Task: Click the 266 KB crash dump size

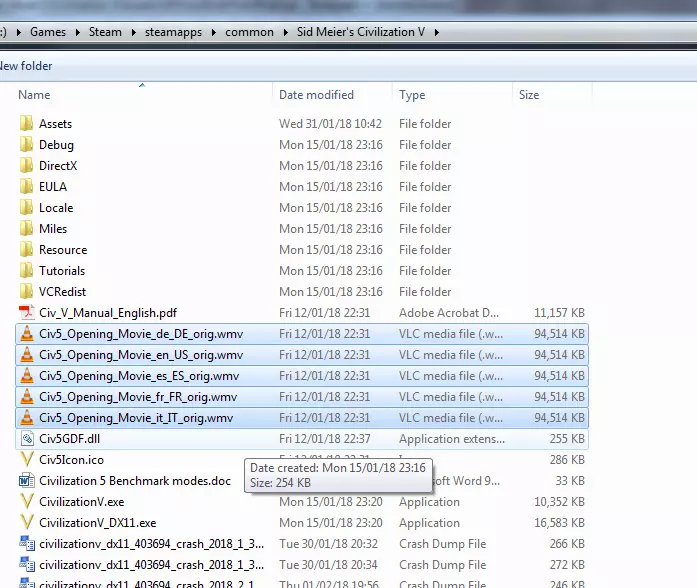Action: coord(567,544)
